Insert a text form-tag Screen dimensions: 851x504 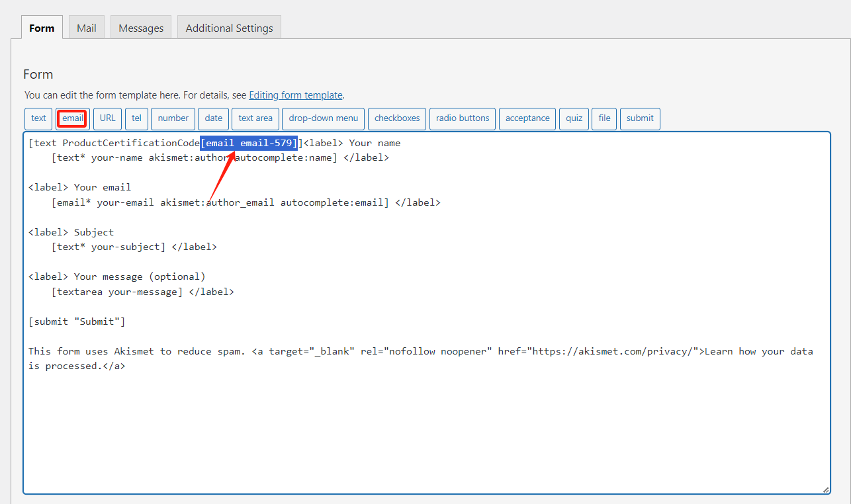pyautogui.click(x=39, y=118)
